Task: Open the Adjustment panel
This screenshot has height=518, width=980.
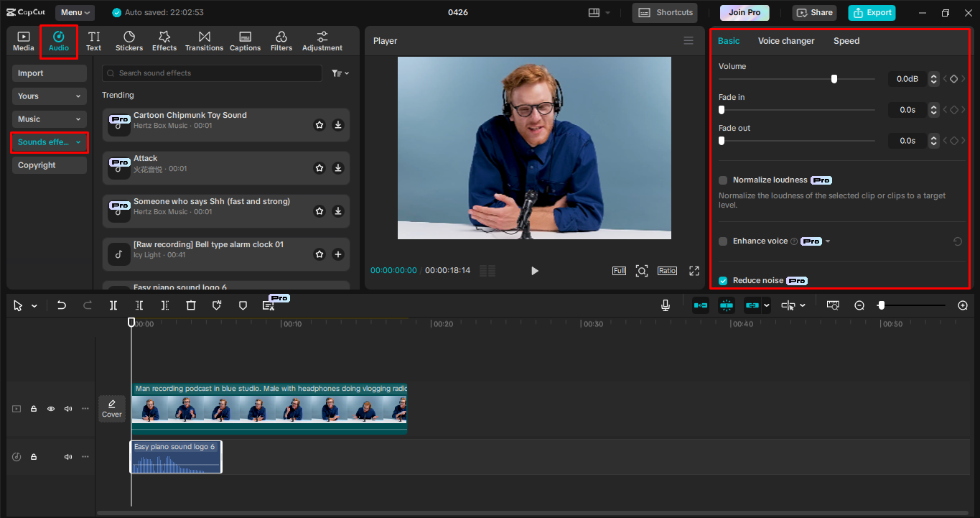Action: (x=322, y=42)
